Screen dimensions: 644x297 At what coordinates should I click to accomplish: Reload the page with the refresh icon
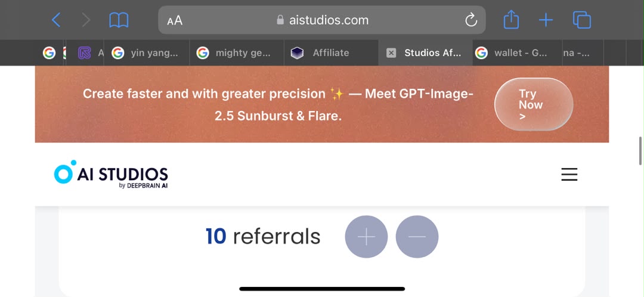471,20
